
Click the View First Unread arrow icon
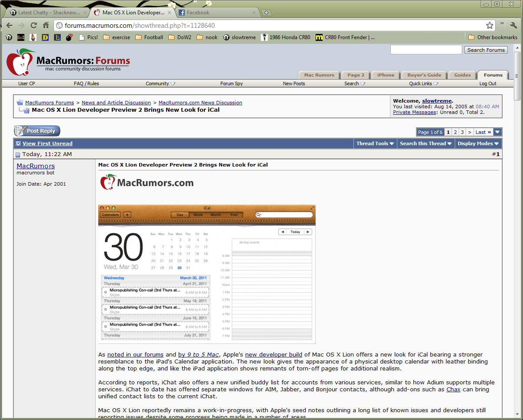click(x=18, y=143)
